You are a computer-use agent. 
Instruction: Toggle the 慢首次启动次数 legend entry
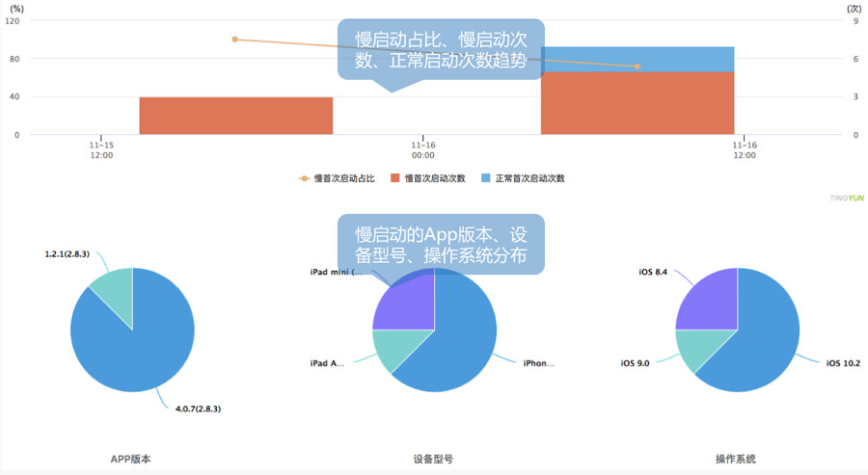pos(435,178)
